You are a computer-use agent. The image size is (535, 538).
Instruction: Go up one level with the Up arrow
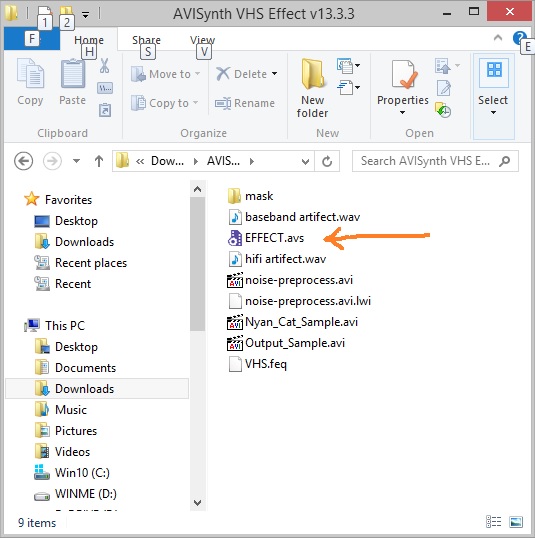(99, 161)
